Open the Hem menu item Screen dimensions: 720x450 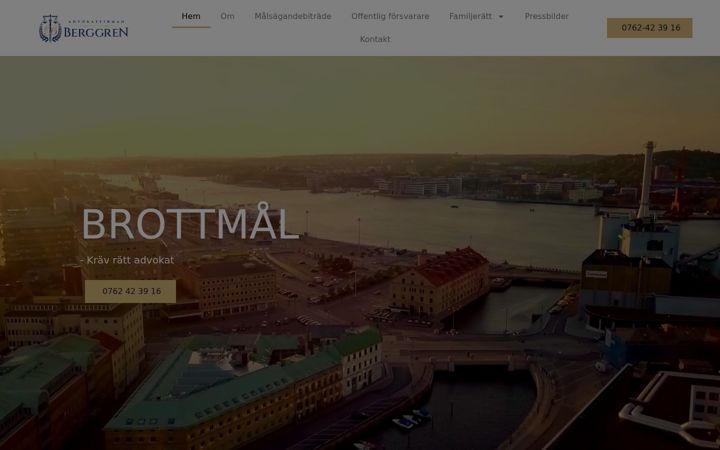tap(191, 17)
